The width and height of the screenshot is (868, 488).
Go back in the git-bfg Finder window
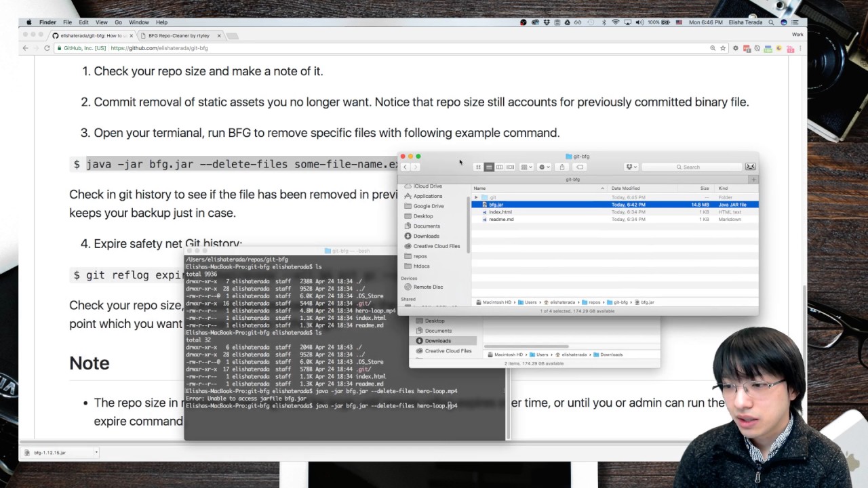point(405,167)
